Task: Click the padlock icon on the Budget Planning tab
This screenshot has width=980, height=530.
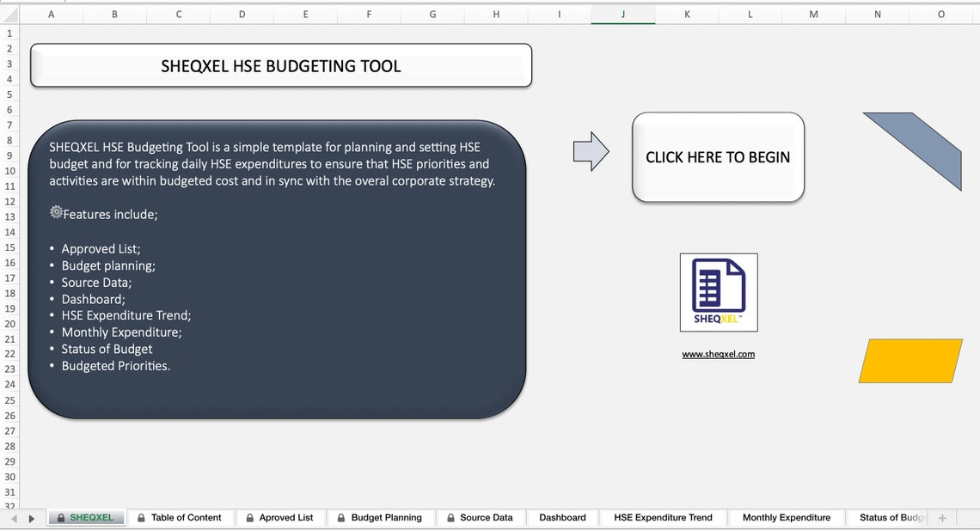Action: [343, 517]
